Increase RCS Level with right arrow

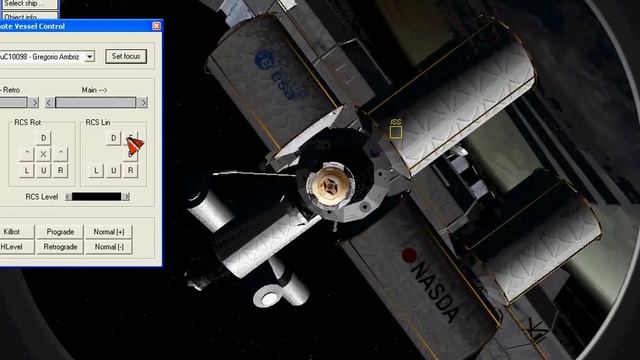126,197
